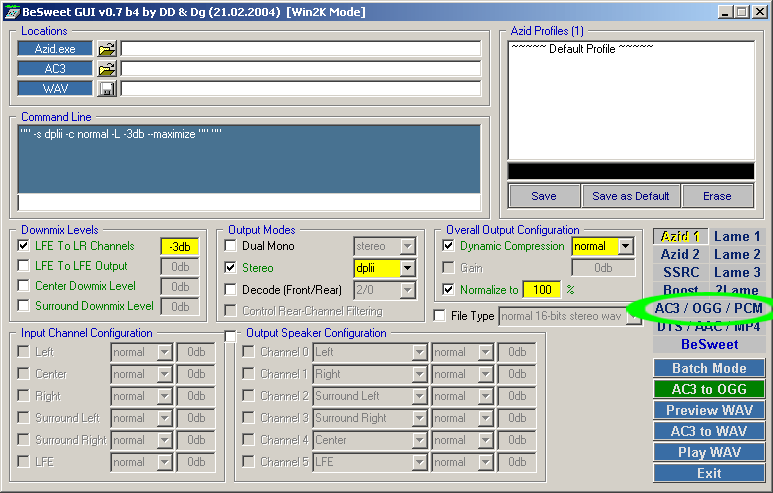Switch to the Lame 3 tab
The width and height of the screenshot is (773, 493).
tap(737, 272)
